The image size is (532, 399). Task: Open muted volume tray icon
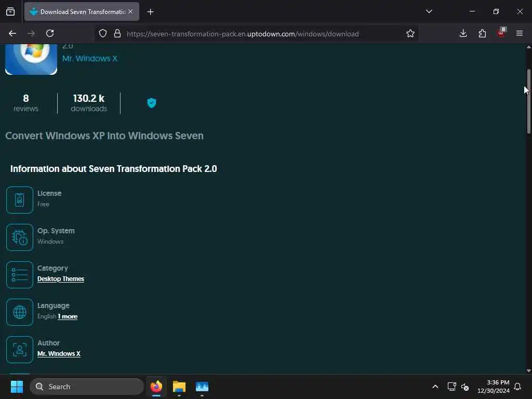(465, 387)
